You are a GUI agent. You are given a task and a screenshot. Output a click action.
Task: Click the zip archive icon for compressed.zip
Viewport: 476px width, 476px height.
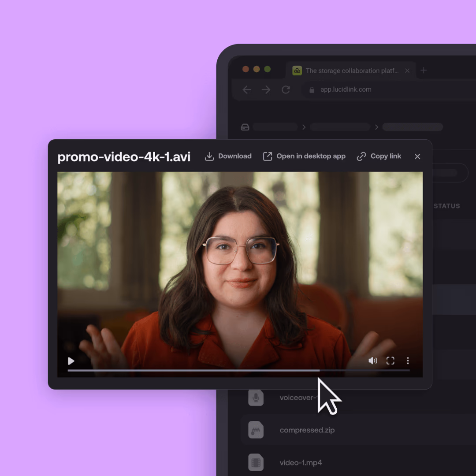(x=256, y=430)
